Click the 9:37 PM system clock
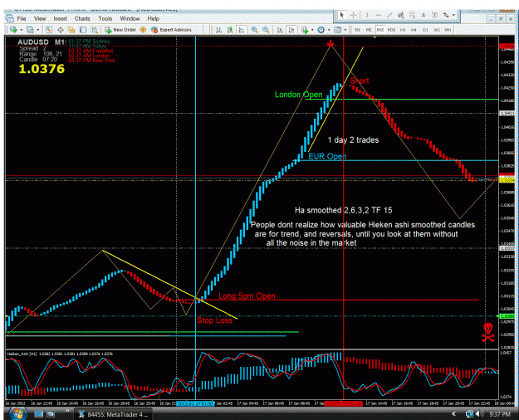 pyautogui.click(x=499, y=414)
